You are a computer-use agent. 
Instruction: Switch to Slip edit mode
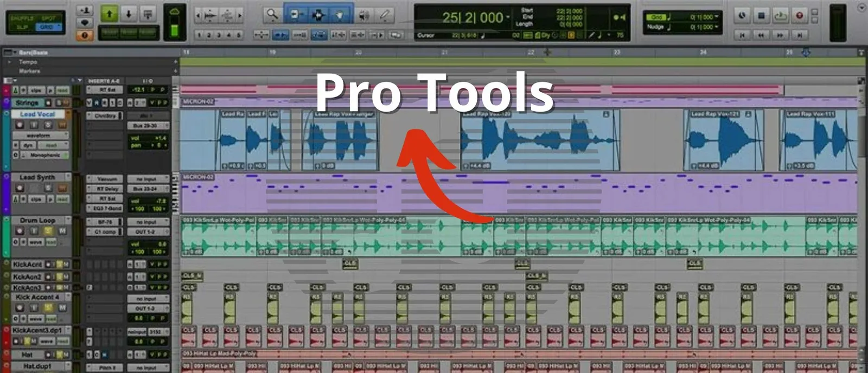point(22,27)
